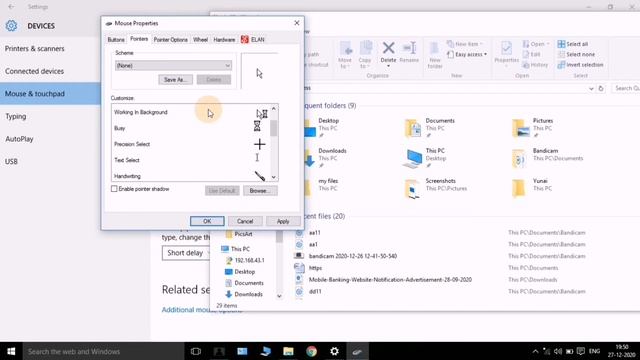Switch to the Buttons tab in Mouse Properties
This screenshot has height=360, width=640.
(x=116, y=40)
